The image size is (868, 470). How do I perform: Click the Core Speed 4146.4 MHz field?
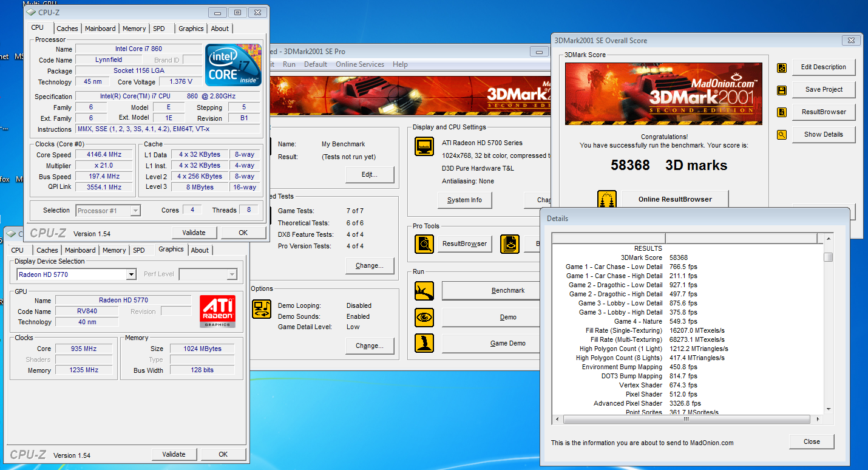pos(103,155)
